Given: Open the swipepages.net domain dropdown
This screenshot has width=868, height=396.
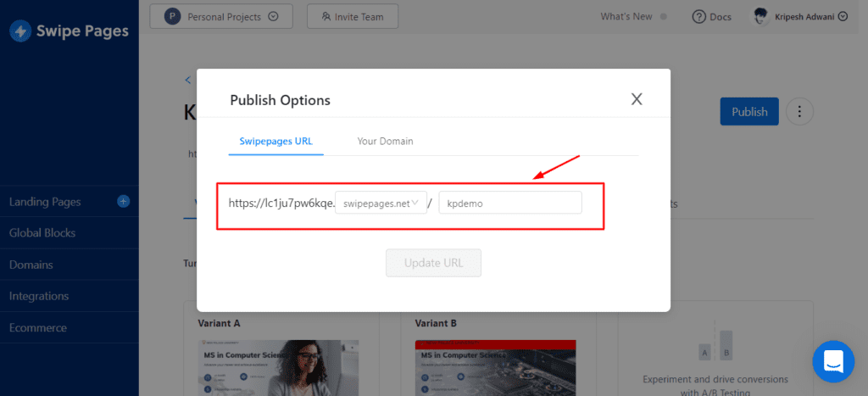Looking at the screenshot, I should click(x=381, y=204).
